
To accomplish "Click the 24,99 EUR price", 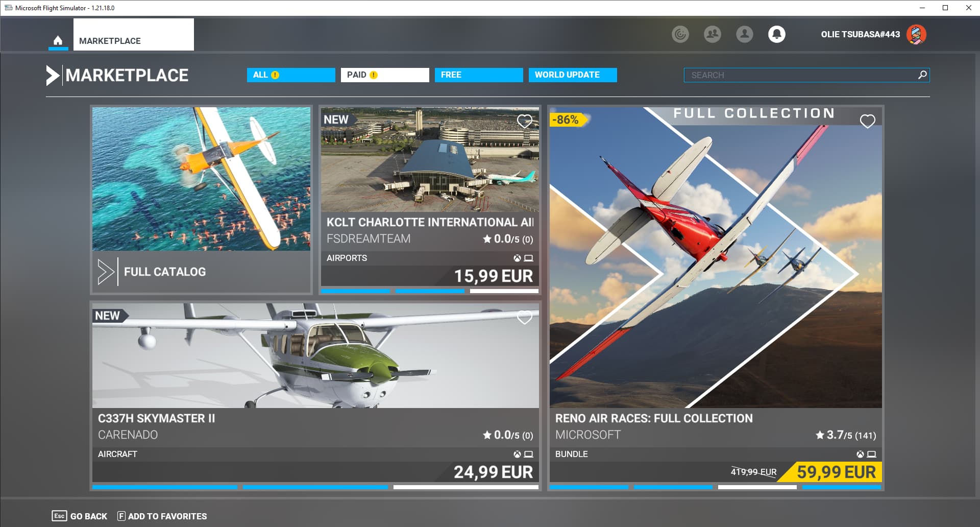I will point(494,472).
